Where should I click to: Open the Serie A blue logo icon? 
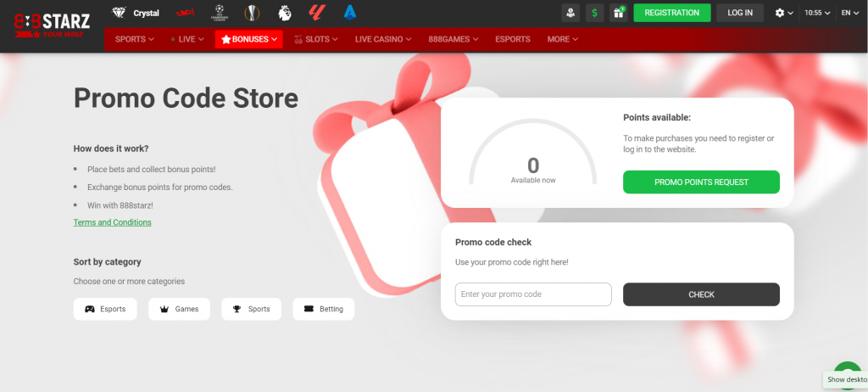pyautogui.click(x=349, y=13)
